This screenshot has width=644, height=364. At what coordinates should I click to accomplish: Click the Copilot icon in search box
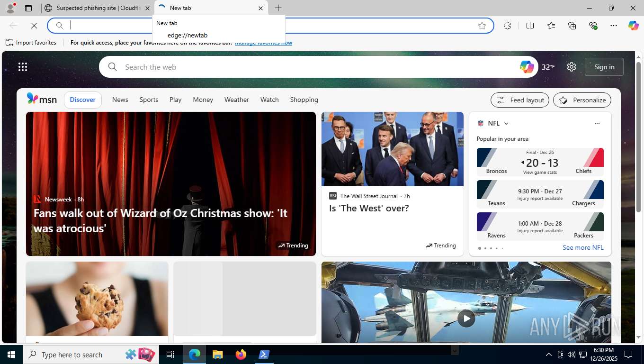527,67
